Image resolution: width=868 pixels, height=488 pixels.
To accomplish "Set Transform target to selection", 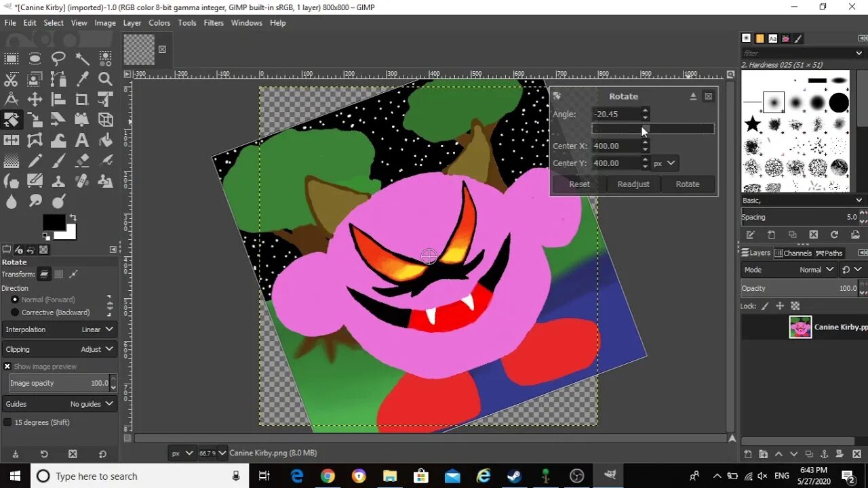I will tap(59, 274).
